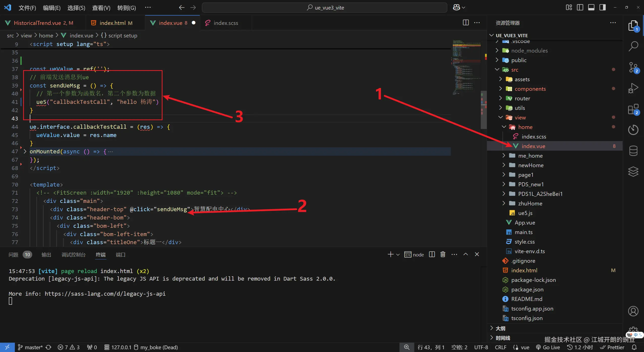Open the Accounts icon in activity bar
The height and width of the screenshot is (352, 644).
[x=633, y=311]
